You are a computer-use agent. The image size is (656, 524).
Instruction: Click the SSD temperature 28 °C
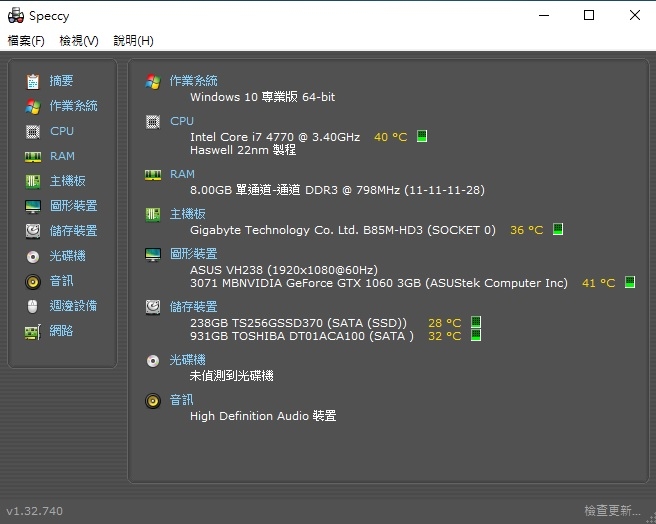[444, 323]
